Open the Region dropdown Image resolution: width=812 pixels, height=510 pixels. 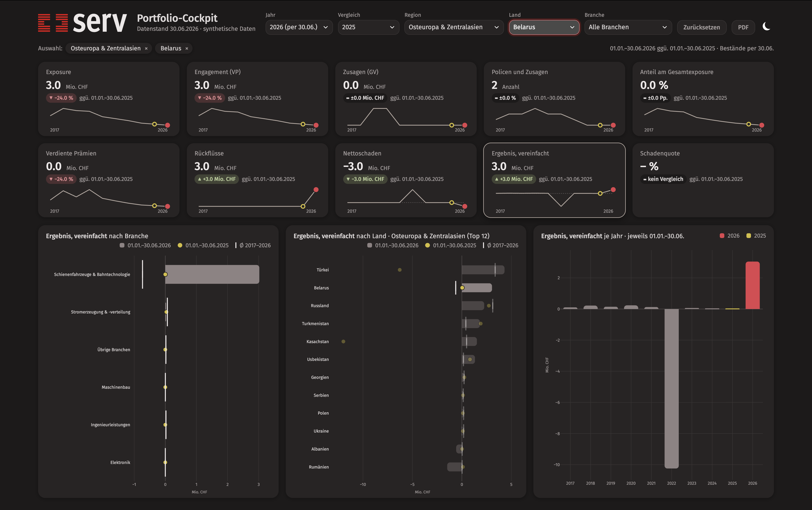(x=454, y=27)
